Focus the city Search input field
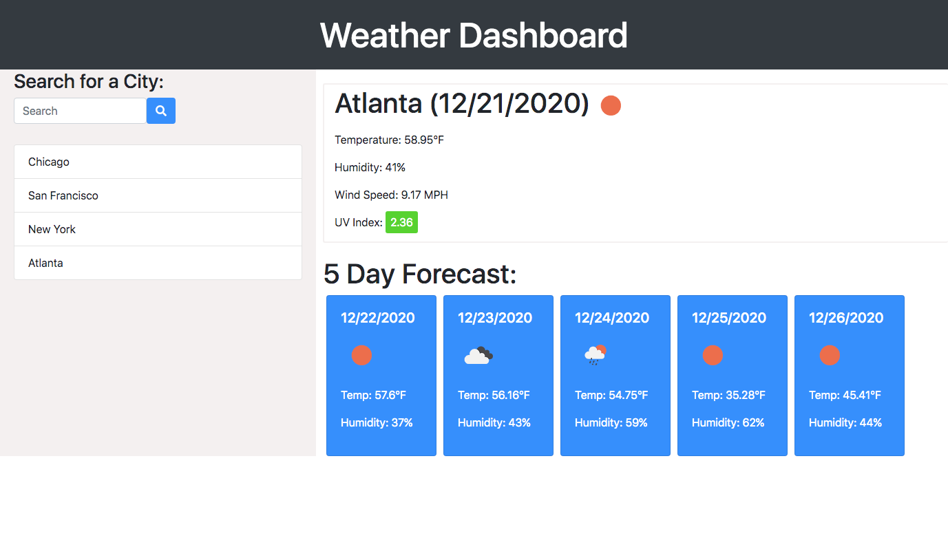The width and height of the screenshot is (948, 560). (80, 111)
